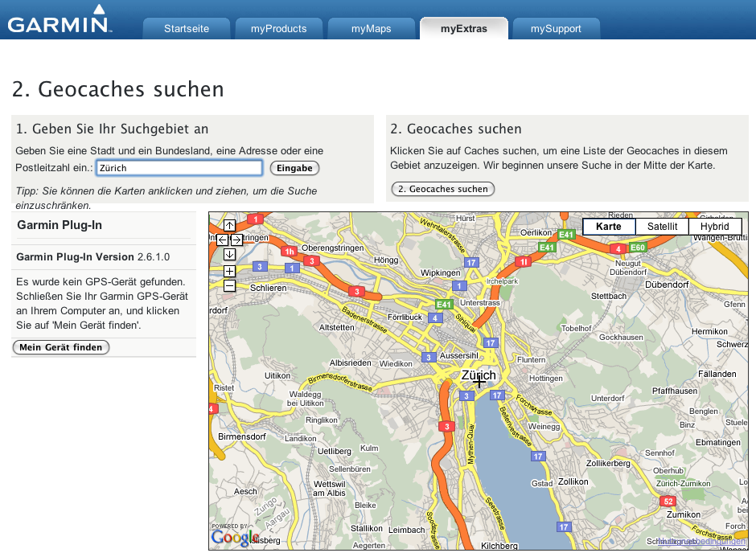Click the '2. Geocaches suchen' button

[443, 189]
